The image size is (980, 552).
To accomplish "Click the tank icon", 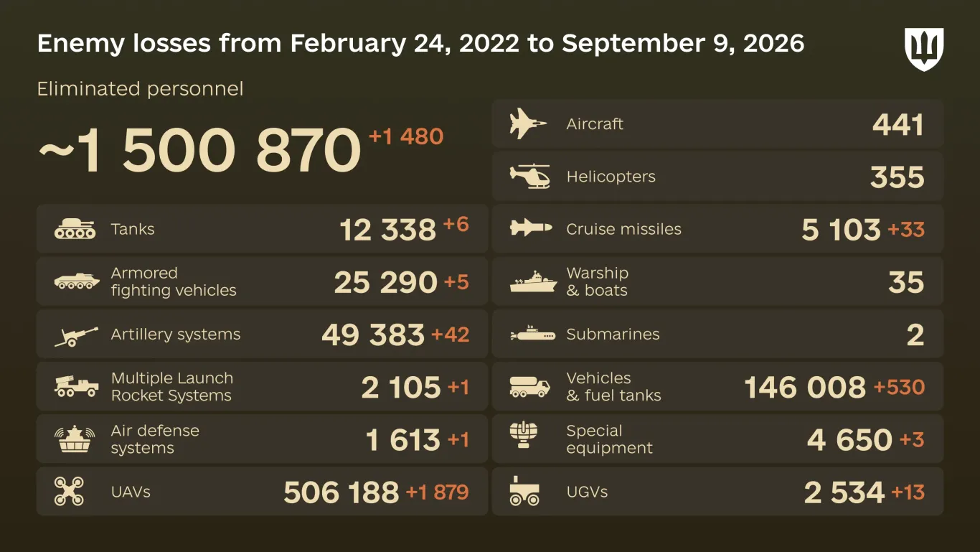I will 75,229.
